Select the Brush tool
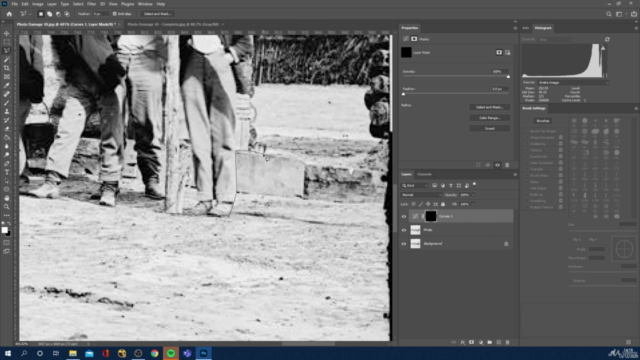 pyautogui.click(x=7, y=103)
